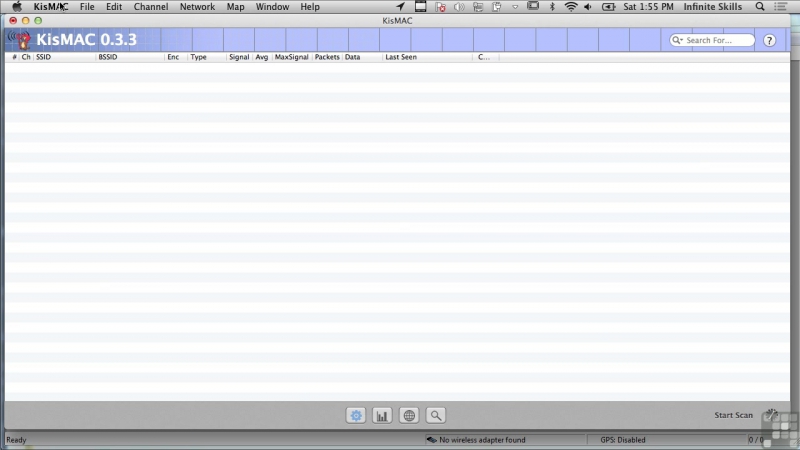Open the Apple menu

pyautogui.click(x=17, y=7)
